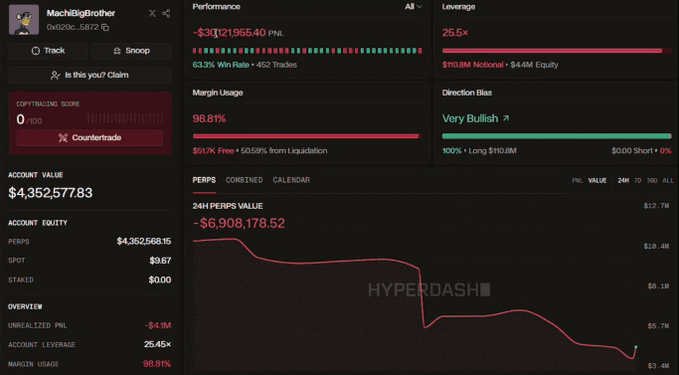The height and width of the screenshot is (375, 679).
Task: Click the 98.81% margin usage figure in Margin Usage card
Action: (209, 119)
